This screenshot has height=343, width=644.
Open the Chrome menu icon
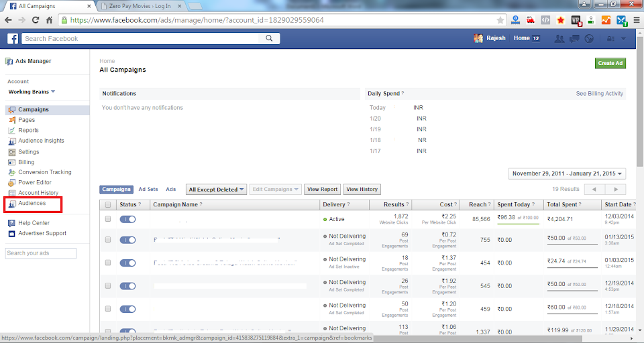click(637, 20)
